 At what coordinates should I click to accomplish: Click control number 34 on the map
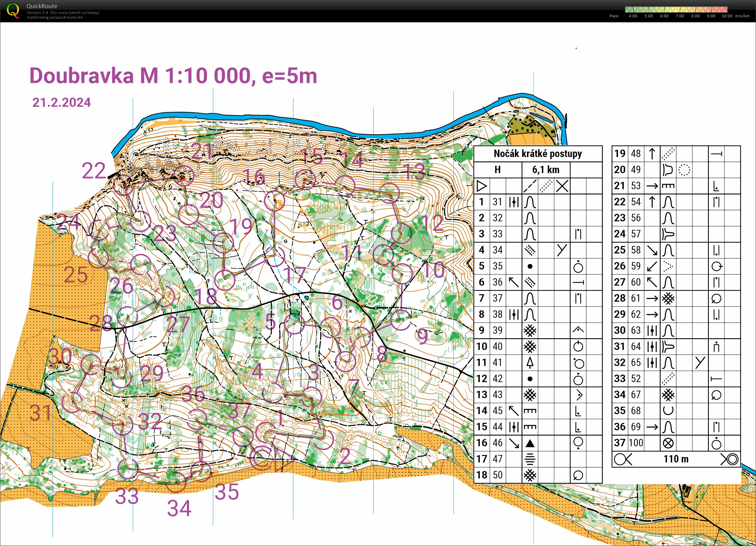[x=179, y=508]
